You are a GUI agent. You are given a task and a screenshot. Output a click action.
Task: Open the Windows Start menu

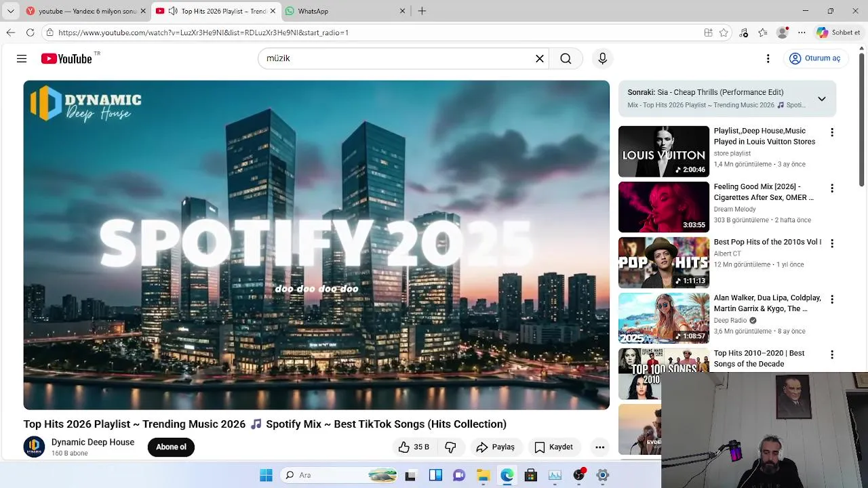266,475
